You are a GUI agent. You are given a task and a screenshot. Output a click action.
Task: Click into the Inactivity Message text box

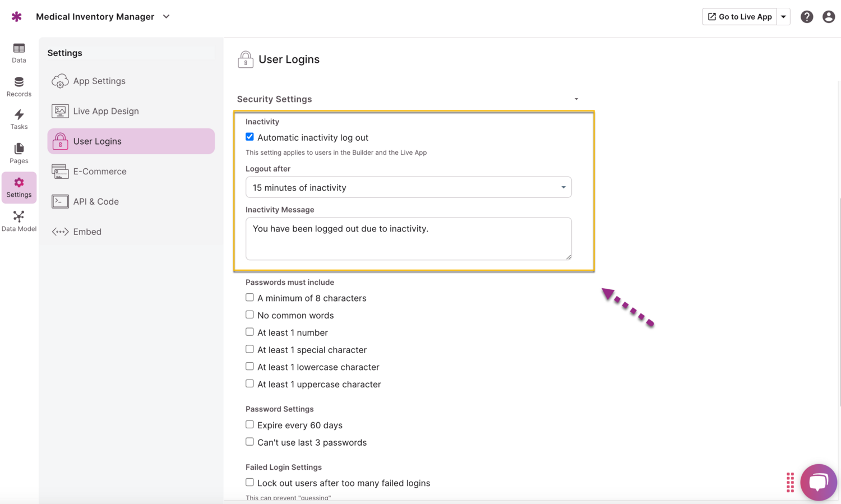(408, 238)
